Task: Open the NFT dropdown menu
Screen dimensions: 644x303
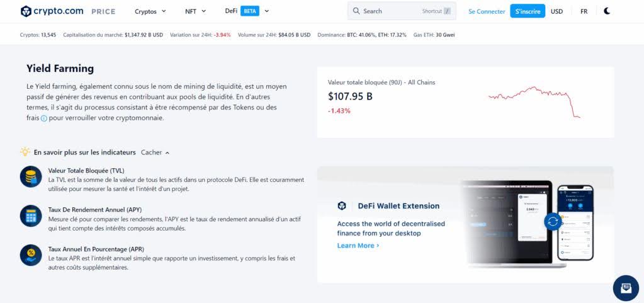Action: (195, 11)
